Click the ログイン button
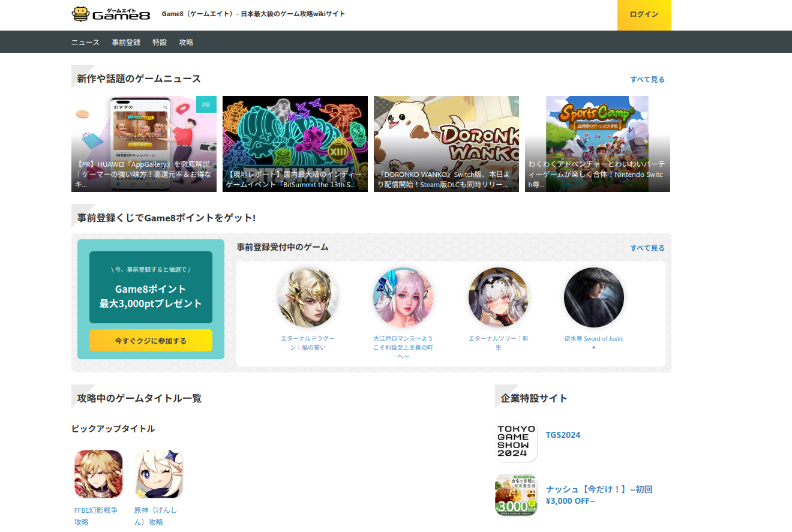This screenshot has width=792, height=532. (644, 15)
